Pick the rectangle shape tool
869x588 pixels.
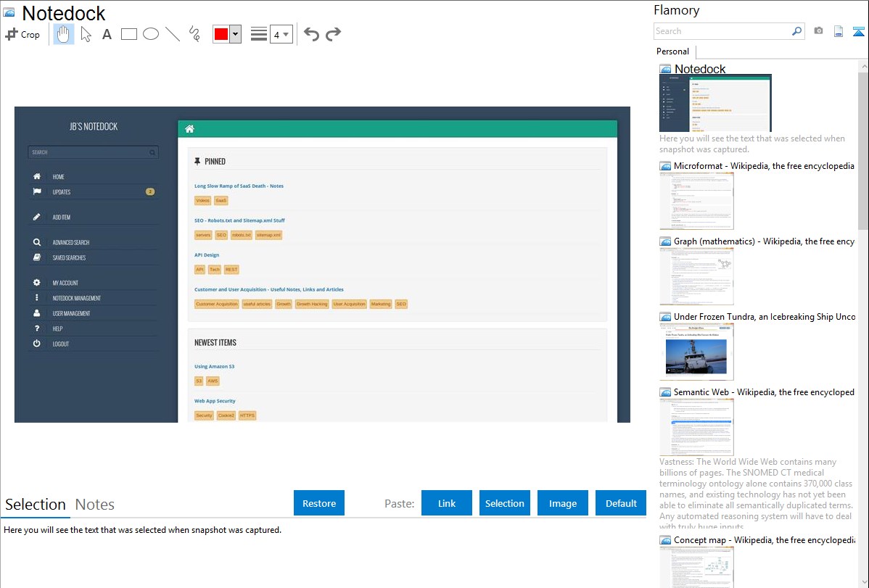click(x=128, y=34)
